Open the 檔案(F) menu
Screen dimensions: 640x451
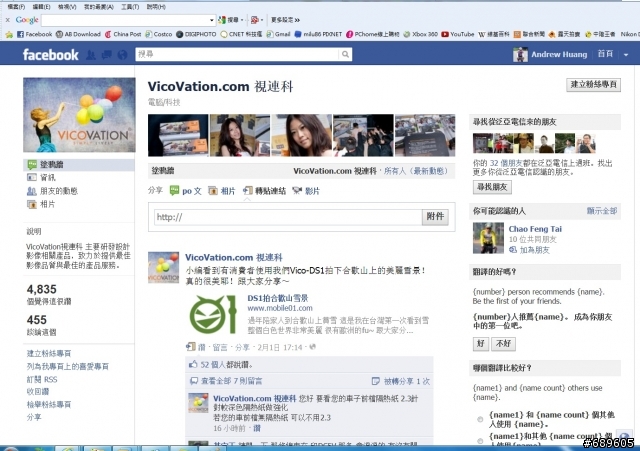pos(16,7)
